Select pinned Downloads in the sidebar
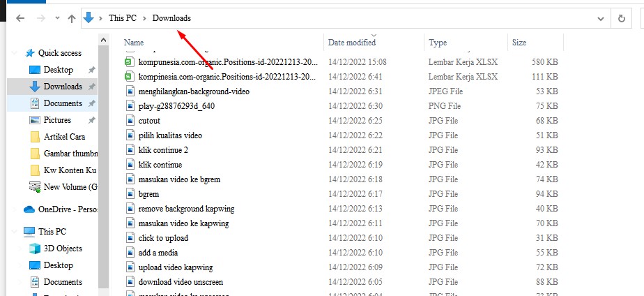This screenshot has width=644, height=296. click(63, 87)
